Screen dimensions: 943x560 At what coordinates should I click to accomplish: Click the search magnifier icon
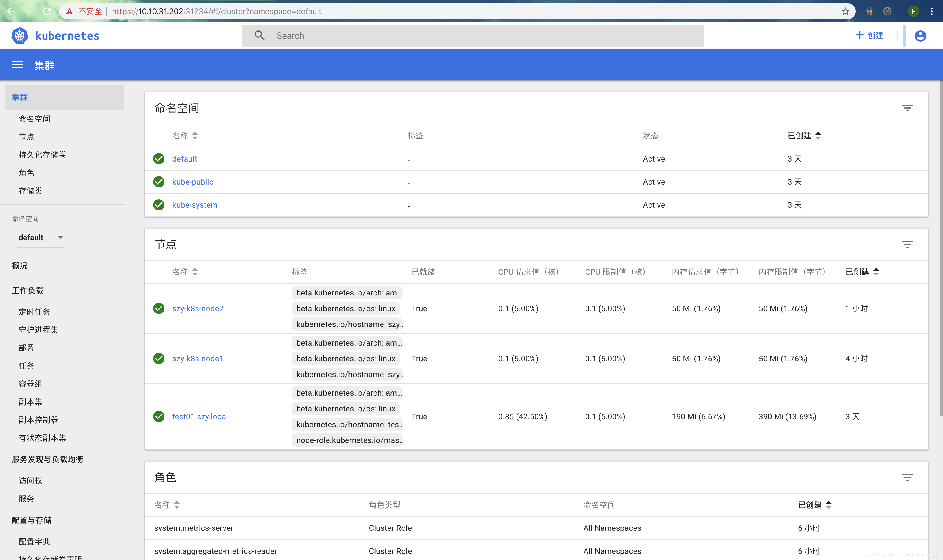259,35
